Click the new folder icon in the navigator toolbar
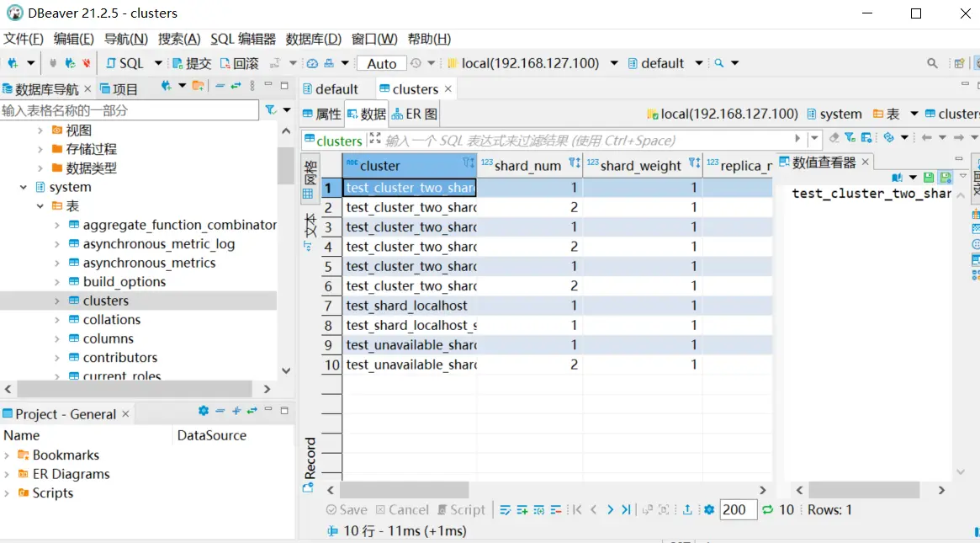This screenshot has height=543, width=980. [x=199, y=87]
